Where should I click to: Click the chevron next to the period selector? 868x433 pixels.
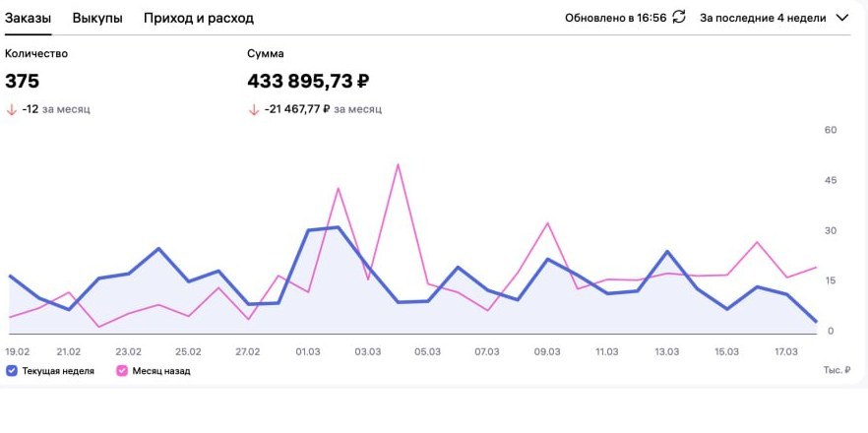point(842,18)
